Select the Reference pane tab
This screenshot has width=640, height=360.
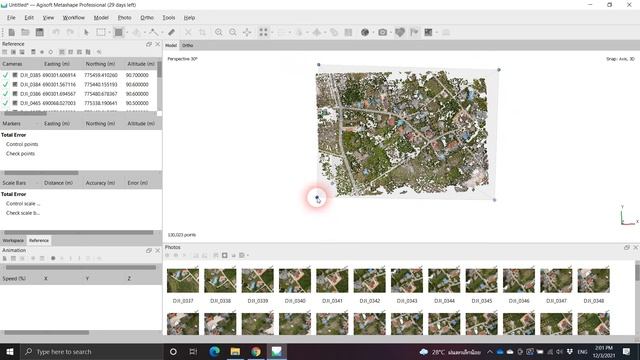pyautogui.click(x=39, y=240)
